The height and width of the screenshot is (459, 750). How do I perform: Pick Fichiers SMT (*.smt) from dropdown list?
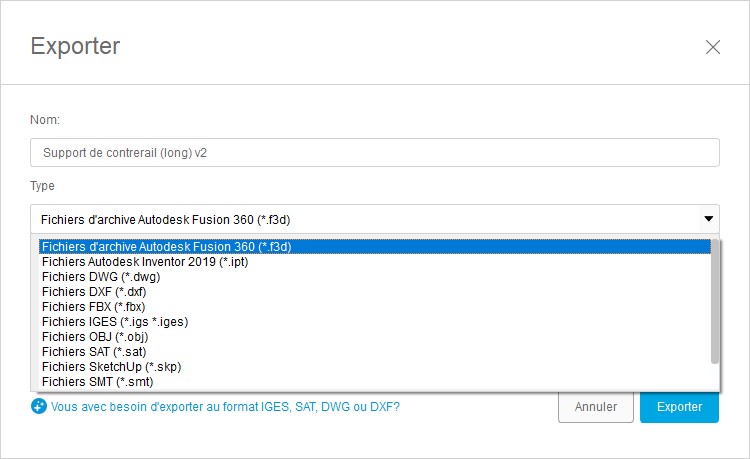point(375,382)
